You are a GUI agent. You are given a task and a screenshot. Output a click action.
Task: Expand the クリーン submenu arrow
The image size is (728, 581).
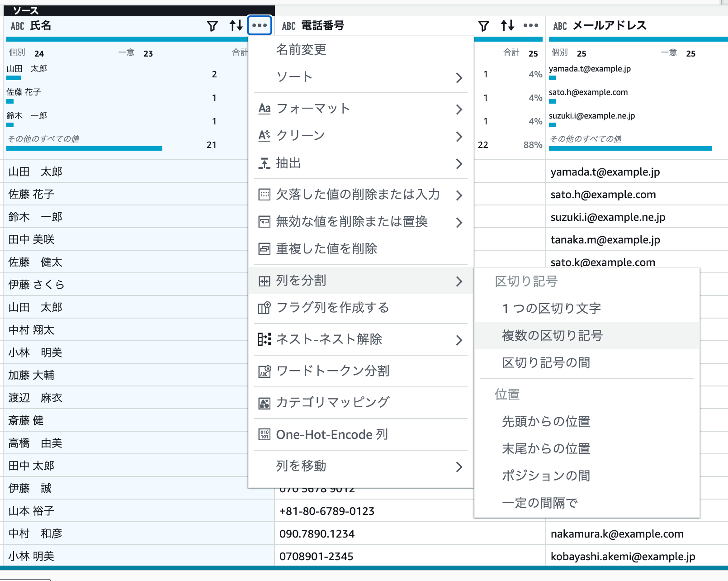459,137
